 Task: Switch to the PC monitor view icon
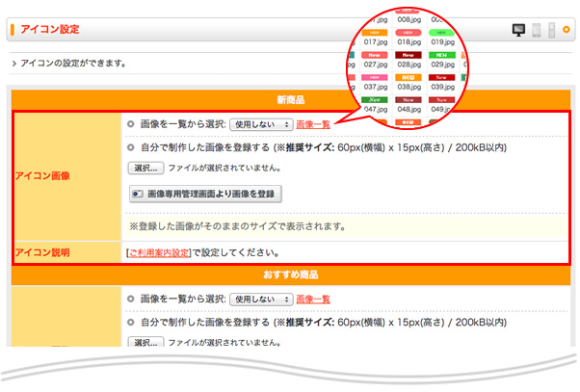[519, 30]
